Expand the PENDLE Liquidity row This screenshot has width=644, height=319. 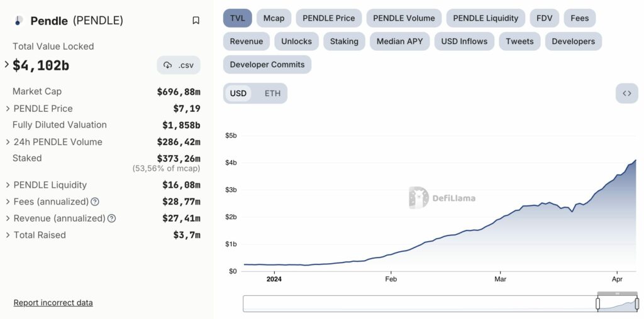point(8,185)
